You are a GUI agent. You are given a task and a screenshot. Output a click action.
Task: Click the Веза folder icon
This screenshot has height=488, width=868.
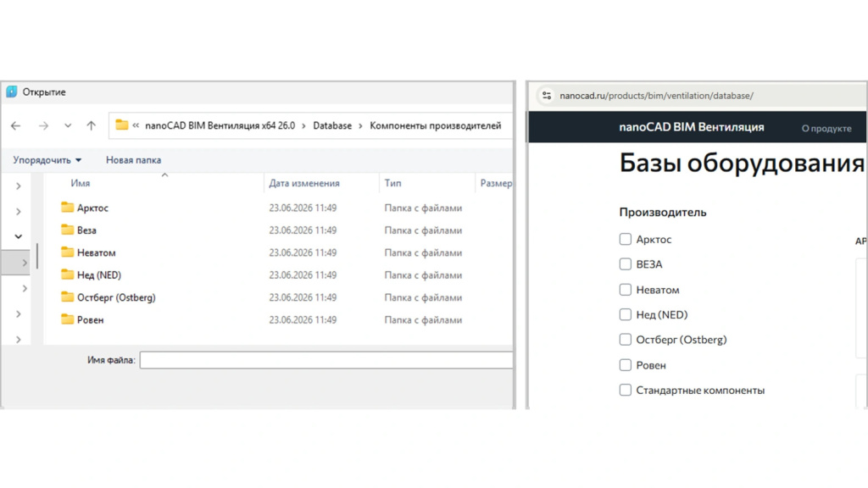(x=68, y=230)
